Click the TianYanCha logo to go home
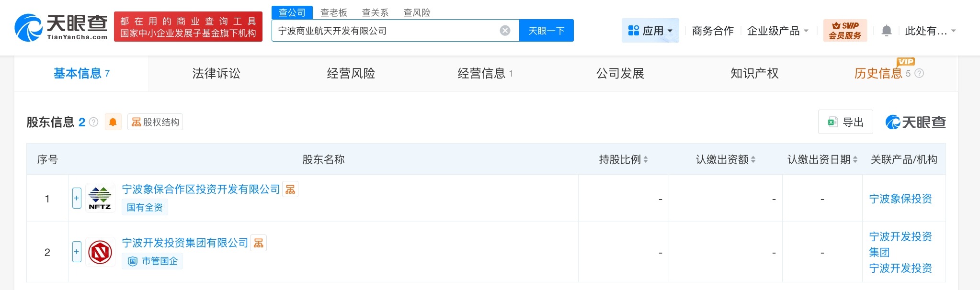 pos(61,27)
